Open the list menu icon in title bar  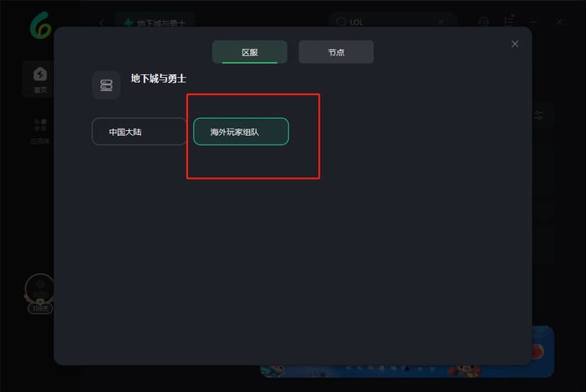pyautogui.click(x=509, y=22)
